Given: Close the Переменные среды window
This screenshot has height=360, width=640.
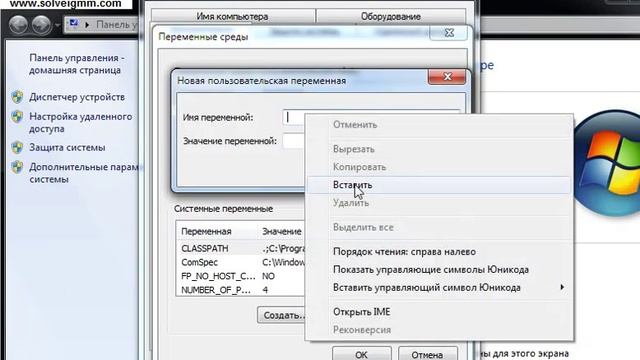Looking at the screenshot, I should [x=449, y=33].
